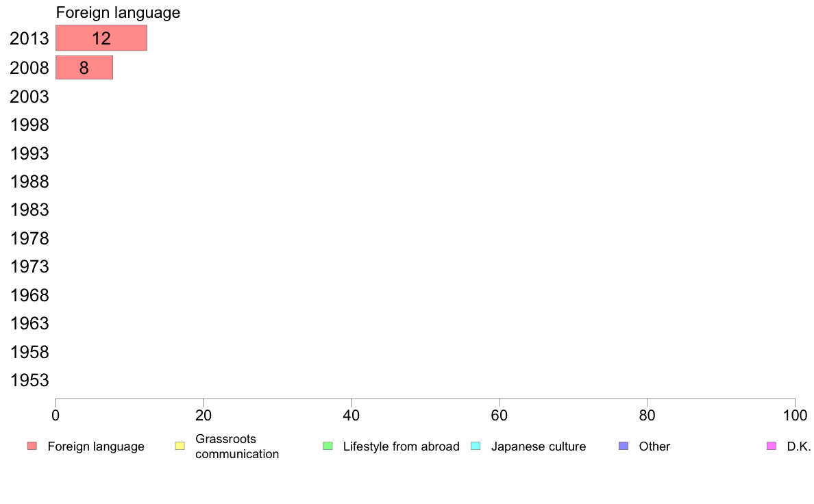Click the 100 tick on x-axis
Viewport: 814px width, 504px height.
(795, 415)
